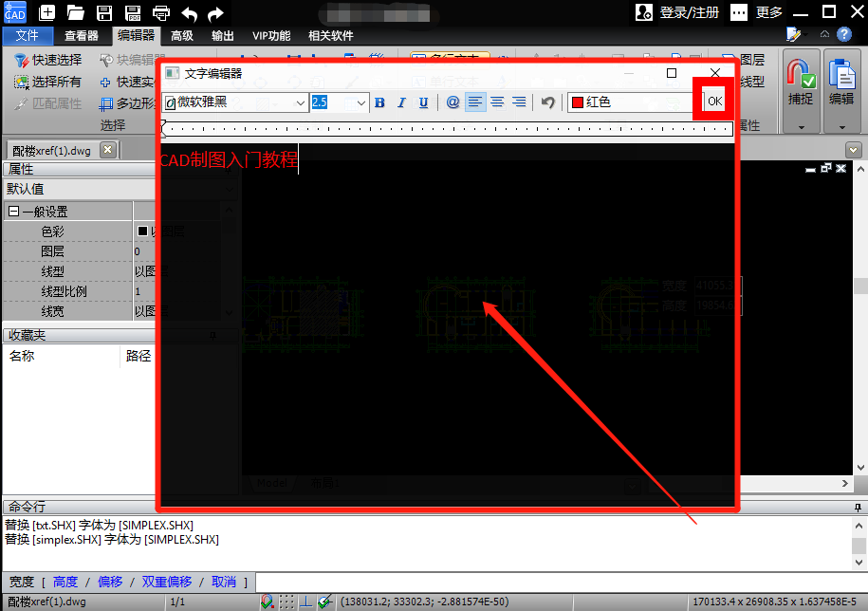This screenshot has width=868, height=611.
Task: Open the 相关软件 tab
Action: tap(330, 36)
